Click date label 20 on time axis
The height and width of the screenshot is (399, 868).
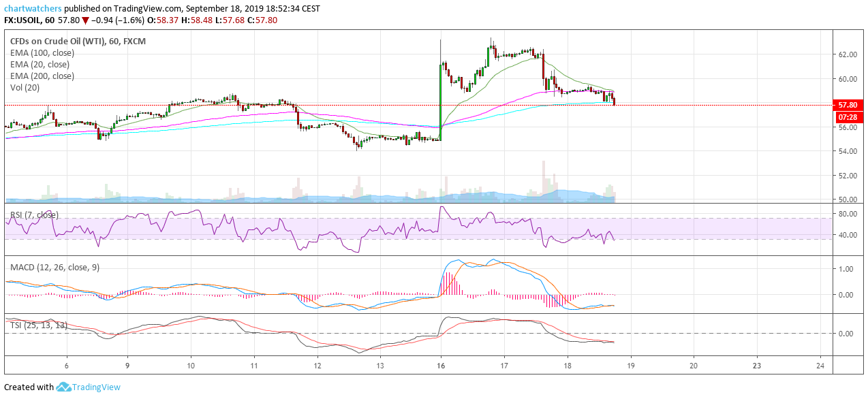(x=693, y=365)
